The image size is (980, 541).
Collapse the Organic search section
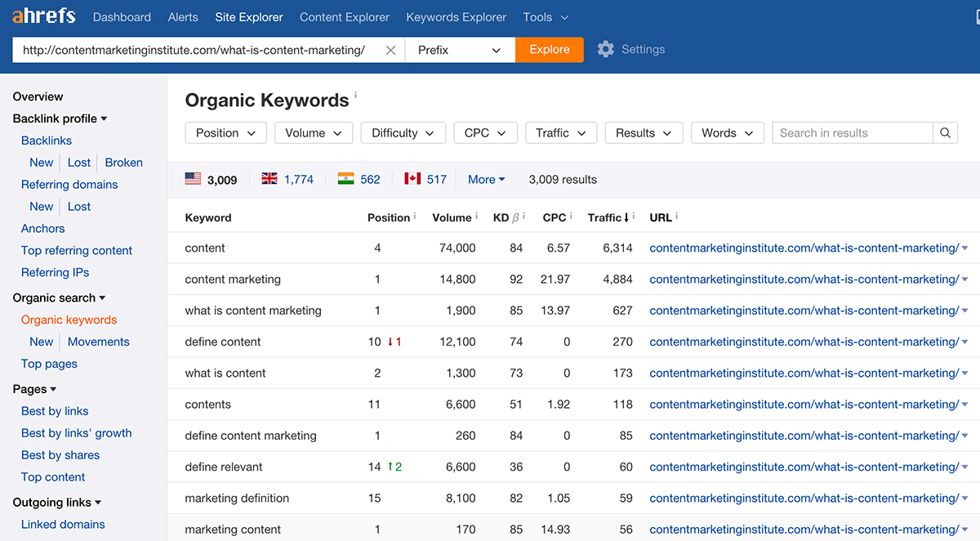pyautogui.click(x=59, y=297)
